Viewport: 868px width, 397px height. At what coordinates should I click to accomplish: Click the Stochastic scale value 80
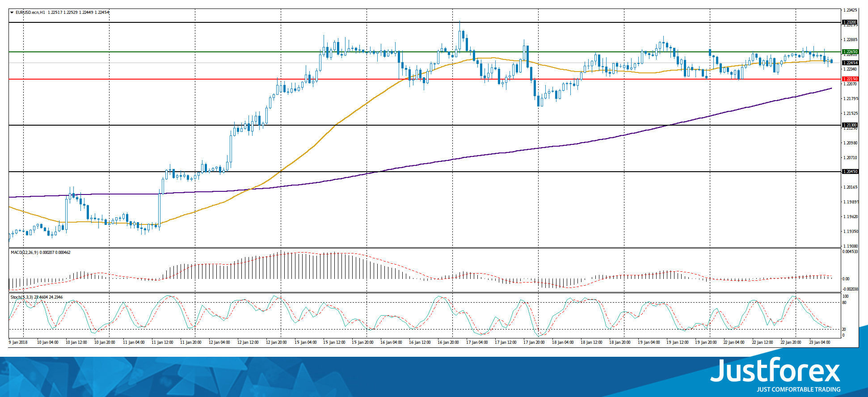(x=844, y=303)
